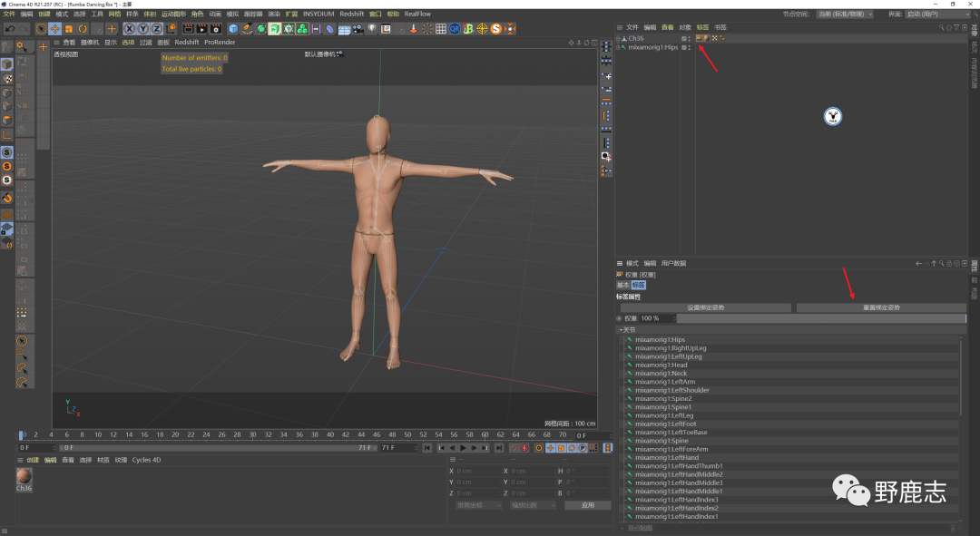Switch to the 基本 tab in the attributes panel
This screenshot has width=980, height=536.
(623, 285)
